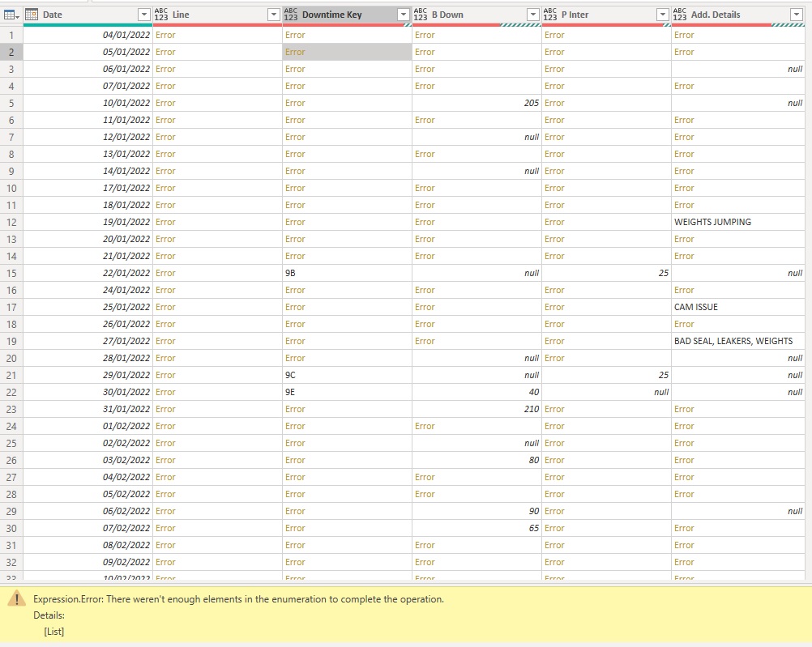Click the Expression.Error message text
The width and height of the screenshot is (812, 647).
point(239,599)
